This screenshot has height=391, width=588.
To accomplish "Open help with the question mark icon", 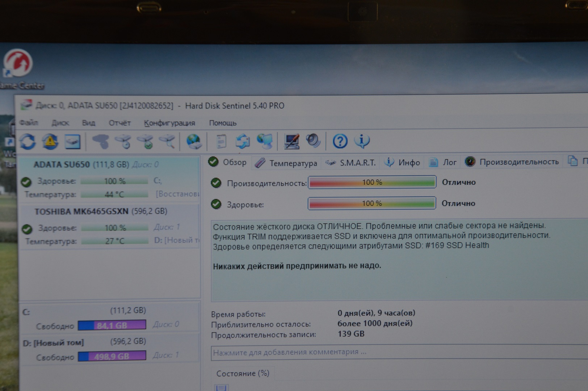I will [340, 141].
